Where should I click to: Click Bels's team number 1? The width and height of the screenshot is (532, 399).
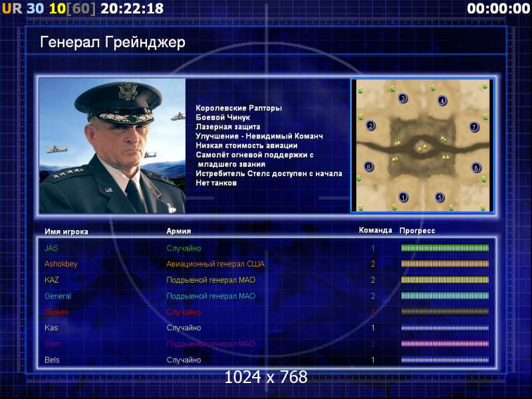coord(373,360)
